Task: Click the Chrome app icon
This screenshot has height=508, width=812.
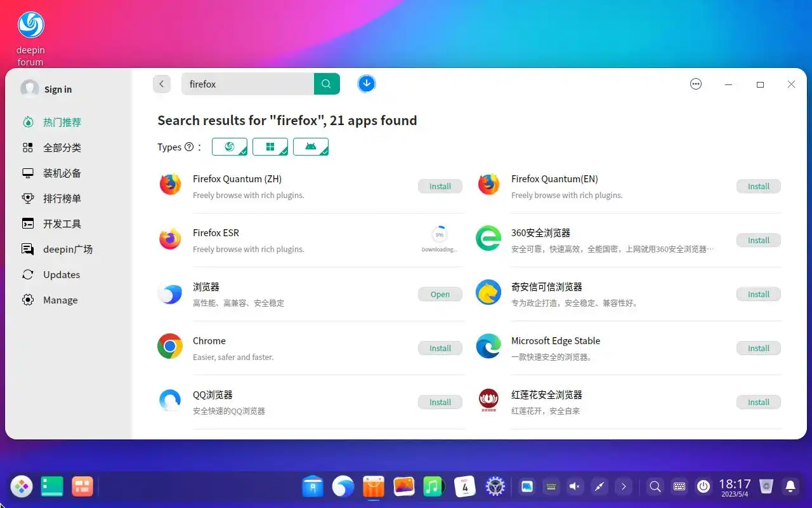Action: 170,347
